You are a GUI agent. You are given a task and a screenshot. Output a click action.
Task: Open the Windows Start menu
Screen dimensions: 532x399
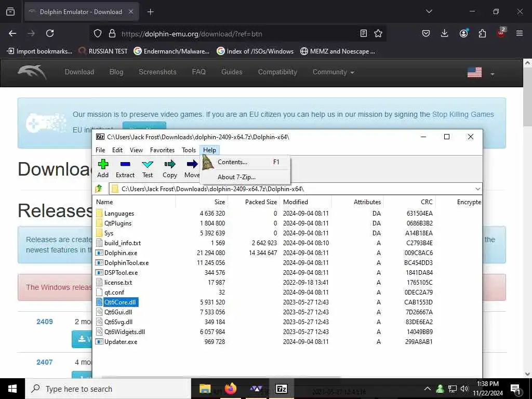pyautogui.click(x=12, y=389)
